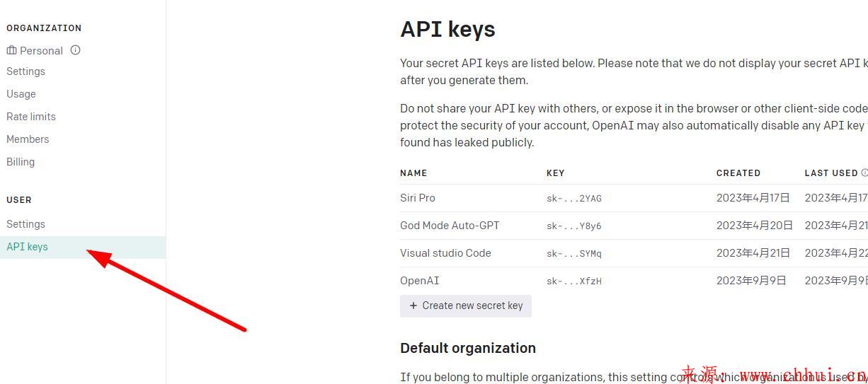Click the briefcase icon beside Personal
This screenshot has width=868, height=384.
click(x=11, y=50)
